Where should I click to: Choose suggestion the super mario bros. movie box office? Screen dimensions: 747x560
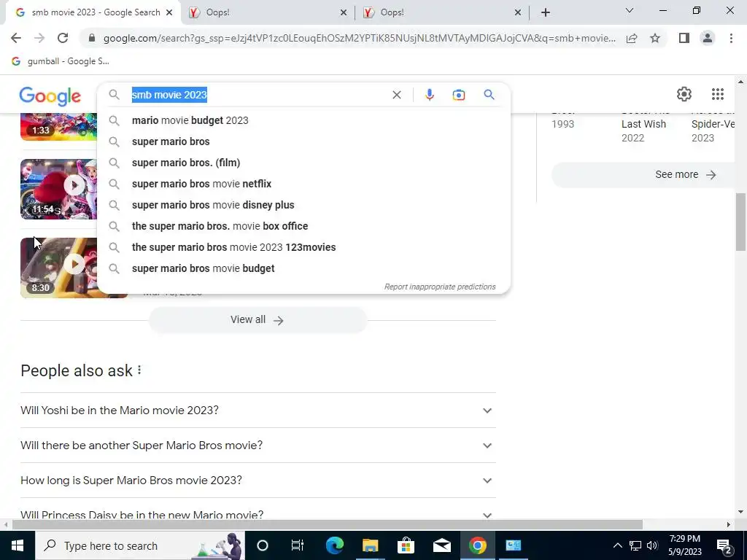pyautogui.click(x=303, y=226)
